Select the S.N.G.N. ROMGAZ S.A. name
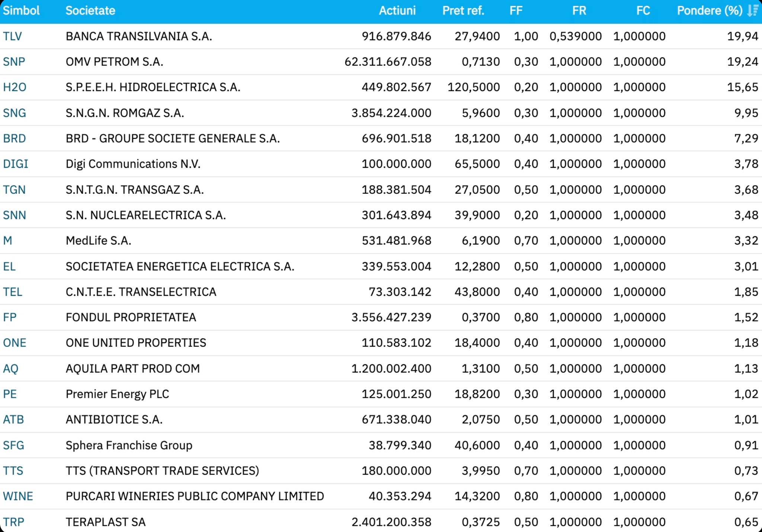This screenshot has height=532, width=762. pos(125,113)
